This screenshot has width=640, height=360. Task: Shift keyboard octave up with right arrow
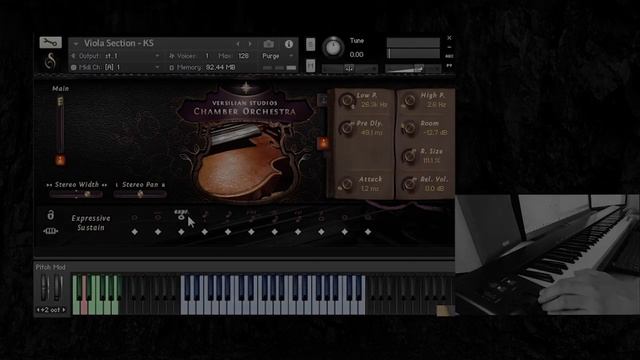pyautogui.click(x=64, y=310)
